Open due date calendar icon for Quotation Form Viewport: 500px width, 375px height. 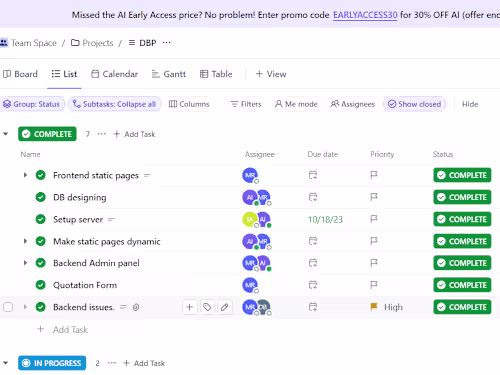313,285
